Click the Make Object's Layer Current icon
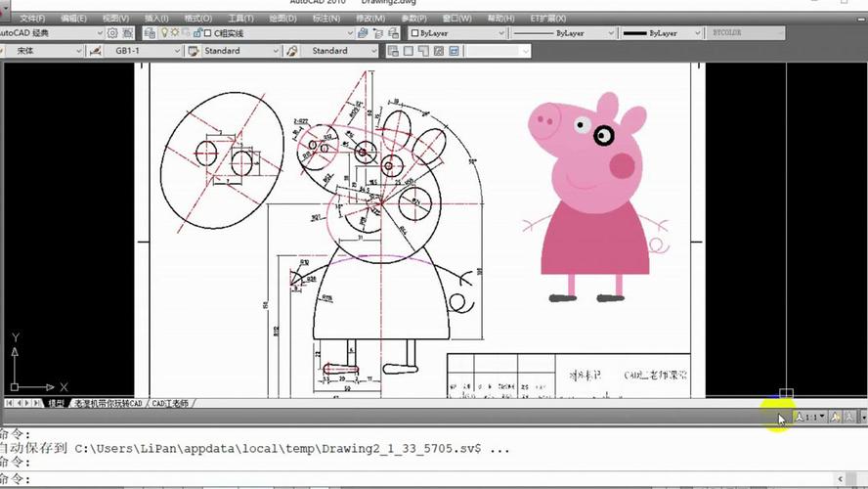 coord(363,33)
